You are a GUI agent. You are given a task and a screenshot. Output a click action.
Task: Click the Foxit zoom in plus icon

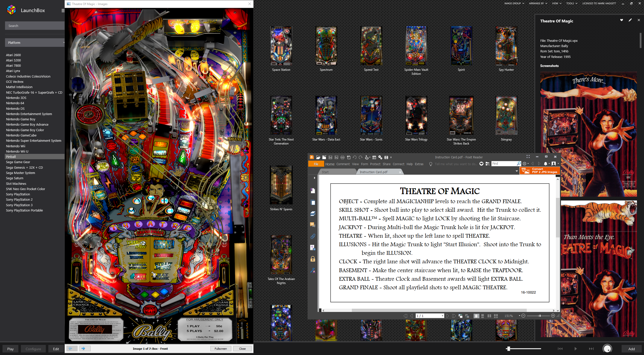pos(553,316)
